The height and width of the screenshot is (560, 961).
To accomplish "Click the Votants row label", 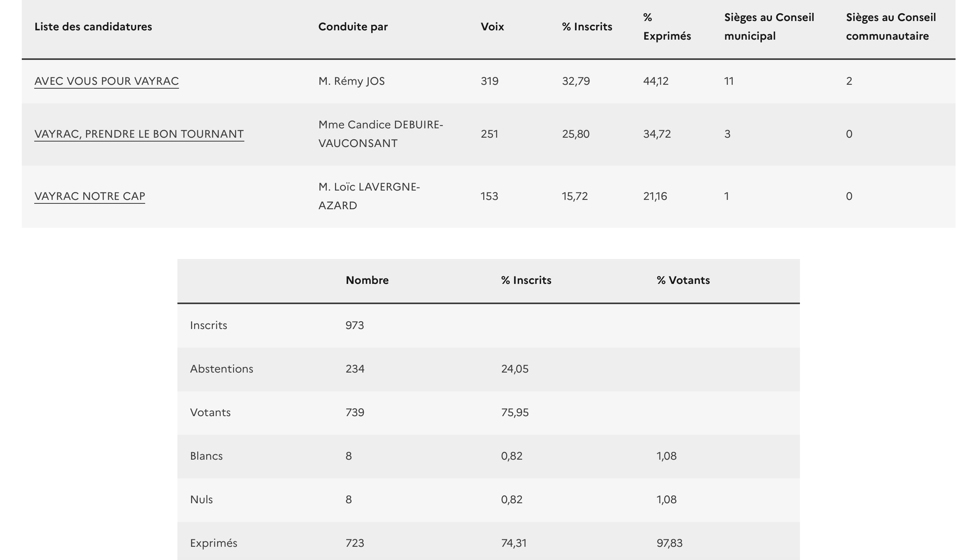I will point(210,412).
